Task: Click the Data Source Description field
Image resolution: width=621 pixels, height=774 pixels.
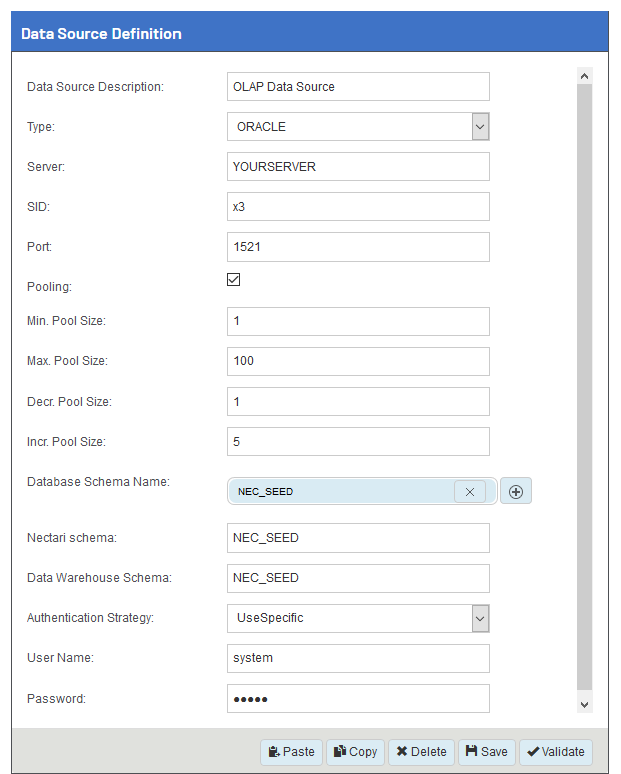Action: [358, 87]
